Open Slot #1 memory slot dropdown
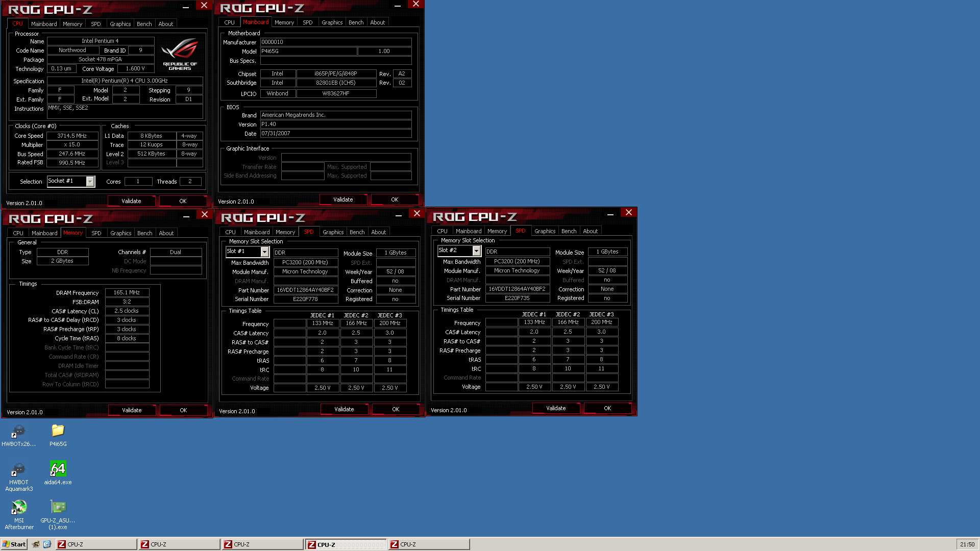Viewport: 980px width, 551px height. (x=264, y=252)
